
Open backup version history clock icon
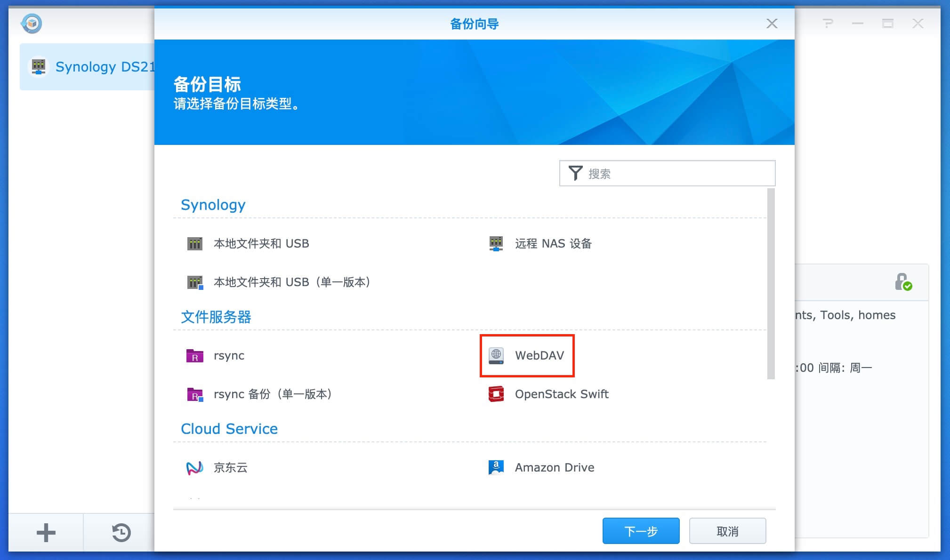[121, 533]
